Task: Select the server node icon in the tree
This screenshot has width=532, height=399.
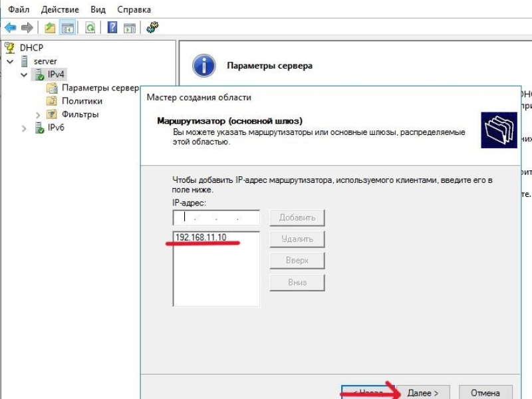Action: pos(25,61)
